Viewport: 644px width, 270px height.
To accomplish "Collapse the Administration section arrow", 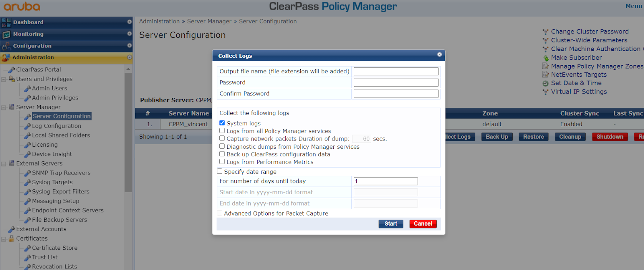I will tap(130, 57).
